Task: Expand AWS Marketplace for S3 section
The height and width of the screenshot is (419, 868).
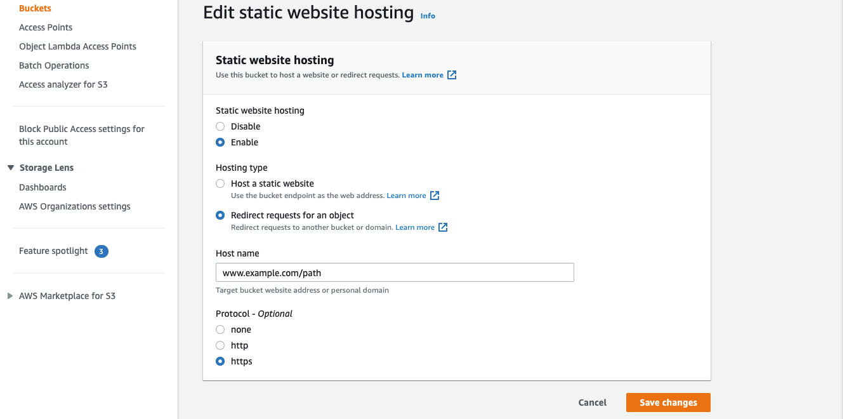Action: [10, 296]
